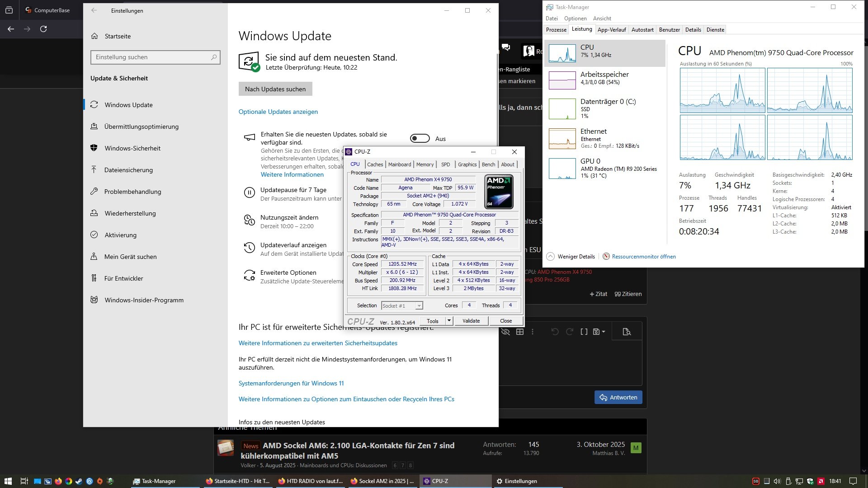Open the save draft dropdown arrow
Image resolution: width=868 pixels, height=488 pixels.
click(604, 332)
